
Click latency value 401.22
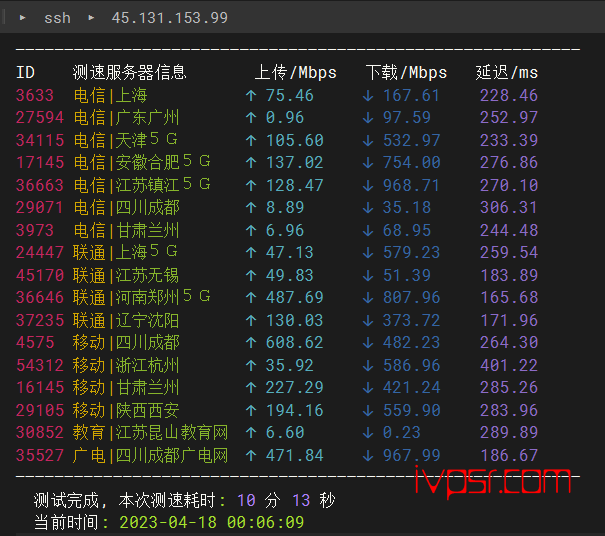click(509, 365)
